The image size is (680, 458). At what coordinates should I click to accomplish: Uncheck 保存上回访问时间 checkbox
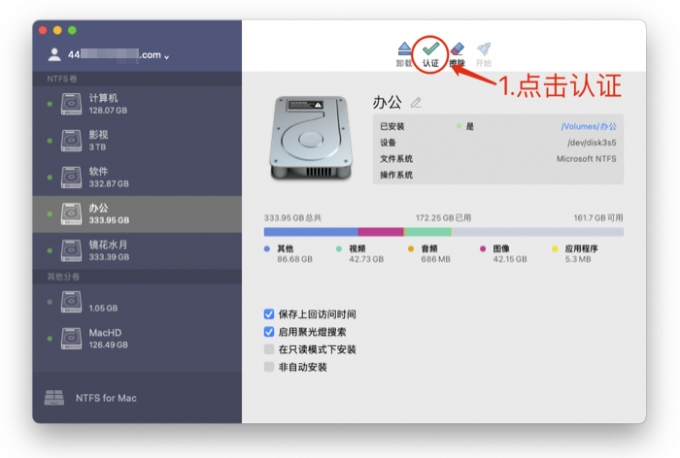pos(269,314)
